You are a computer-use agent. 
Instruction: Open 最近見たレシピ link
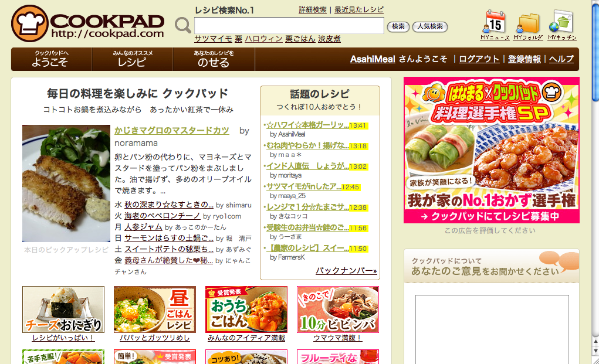pyautogui.click(x=358, y=10)
